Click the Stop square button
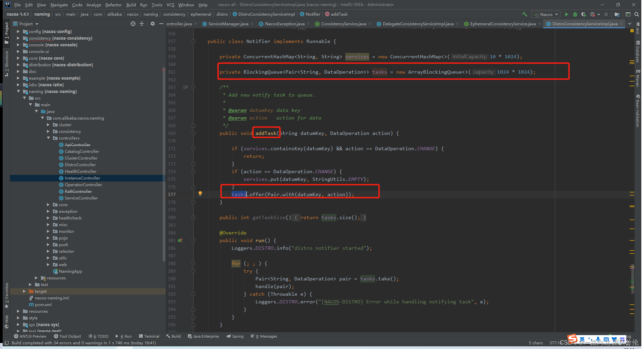644x349 pixels. 606,14
